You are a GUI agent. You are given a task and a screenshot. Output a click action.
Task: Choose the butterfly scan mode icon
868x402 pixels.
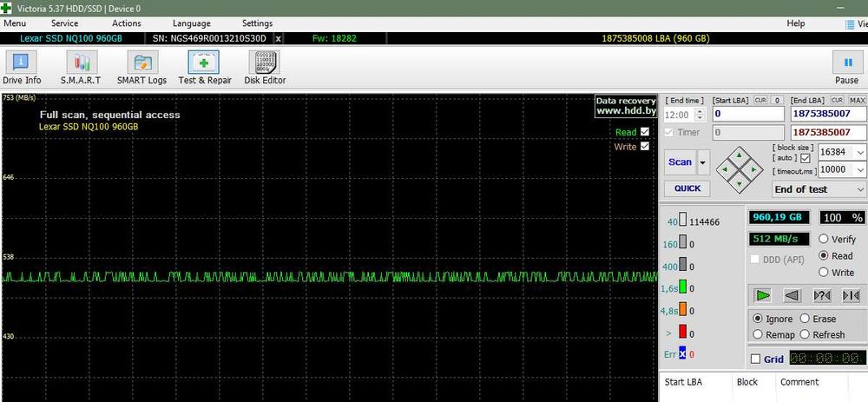pyautogui.click(x=851, y=296)
